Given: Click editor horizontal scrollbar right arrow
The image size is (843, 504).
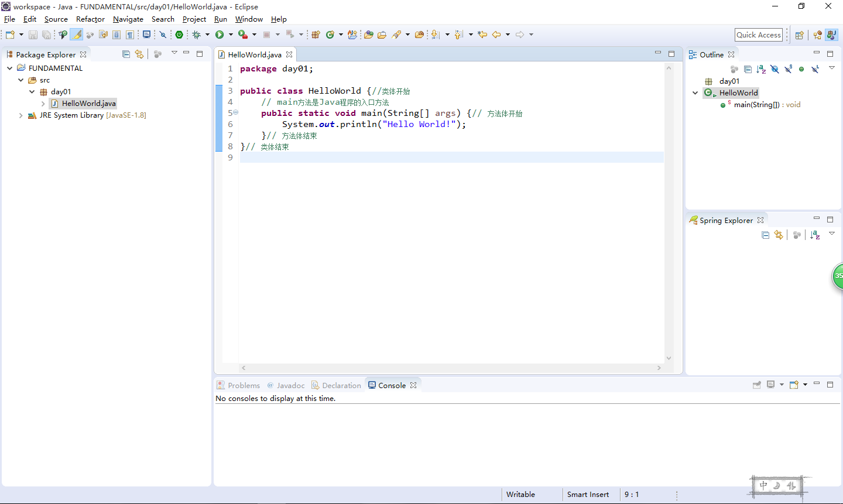Looking at the screenshot, I should [659, 368].
